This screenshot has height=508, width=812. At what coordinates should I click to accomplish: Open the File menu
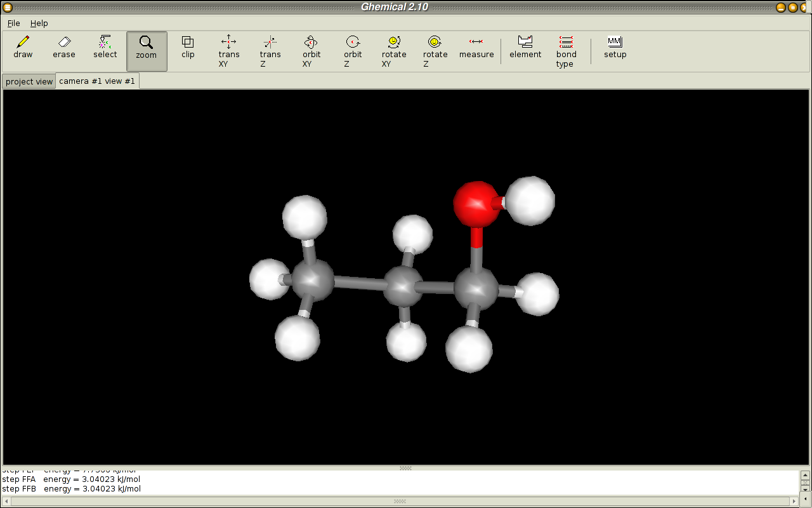pos(14,23)
